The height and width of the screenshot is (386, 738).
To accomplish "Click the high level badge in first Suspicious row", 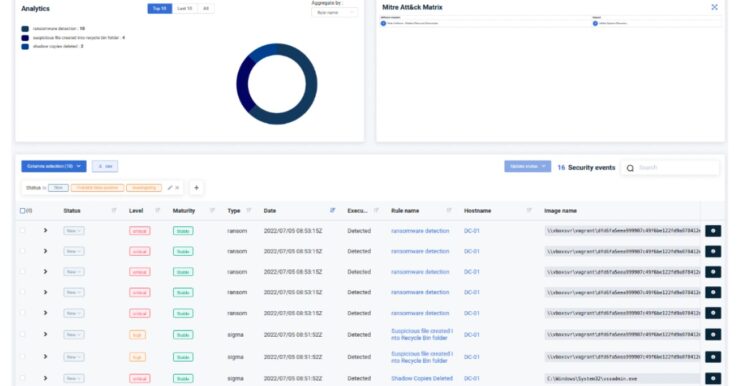I will [137, 335].
